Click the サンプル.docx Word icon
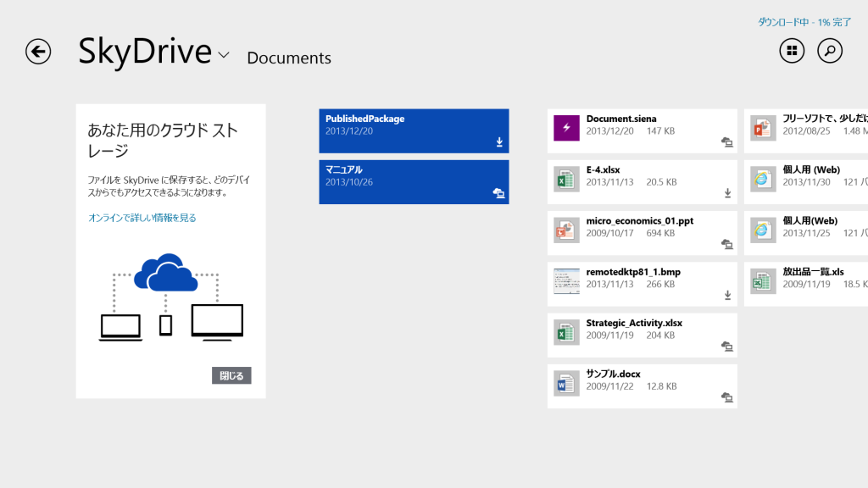This screenshot has width=868, height=488. (566, 384)
